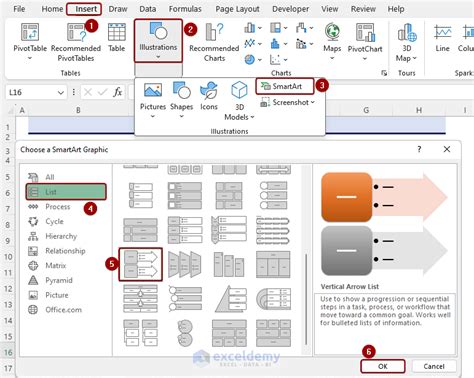Open the Formulas tab
The image size is (474, 378).
185,9
